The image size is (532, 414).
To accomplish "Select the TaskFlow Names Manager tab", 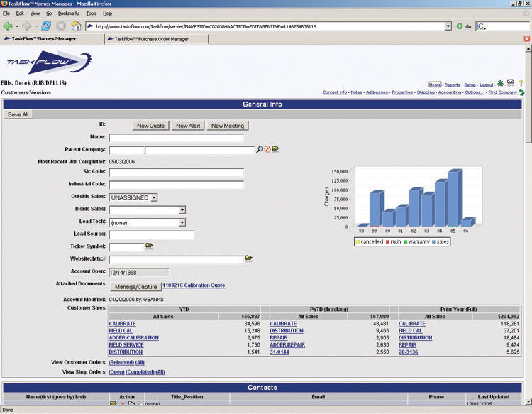I will coord(52,39).
